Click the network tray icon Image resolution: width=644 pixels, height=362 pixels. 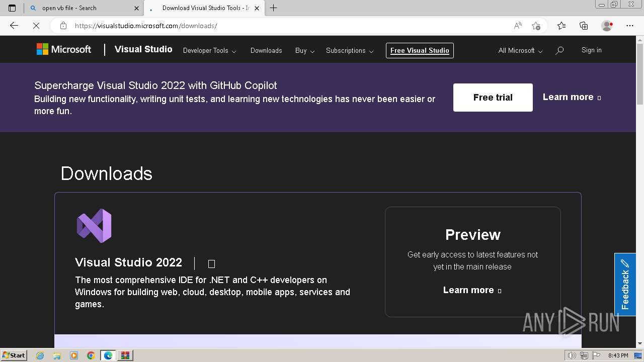(584, 355)
